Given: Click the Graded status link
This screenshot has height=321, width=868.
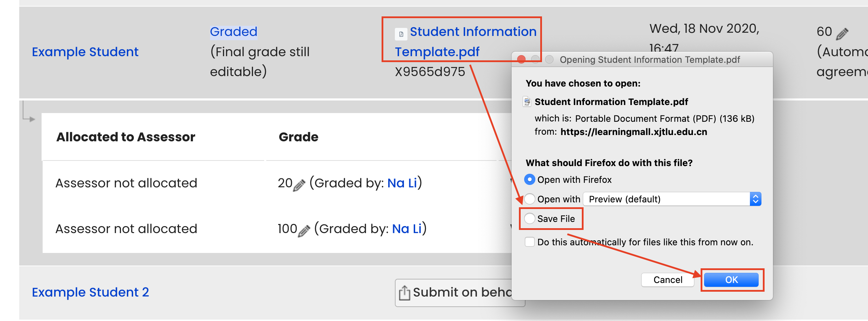Looking at the screenshot, I should [x=233, y=31].
